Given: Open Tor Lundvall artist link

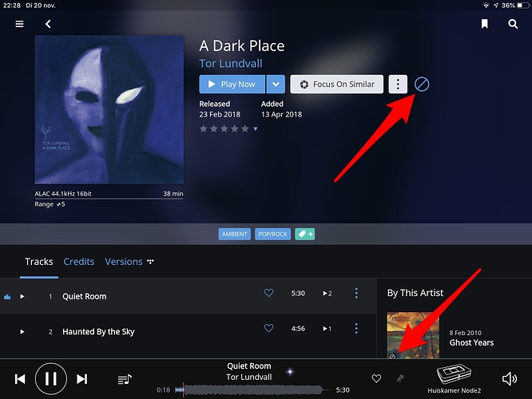Looking at the screenshot, I should point(231,63).
